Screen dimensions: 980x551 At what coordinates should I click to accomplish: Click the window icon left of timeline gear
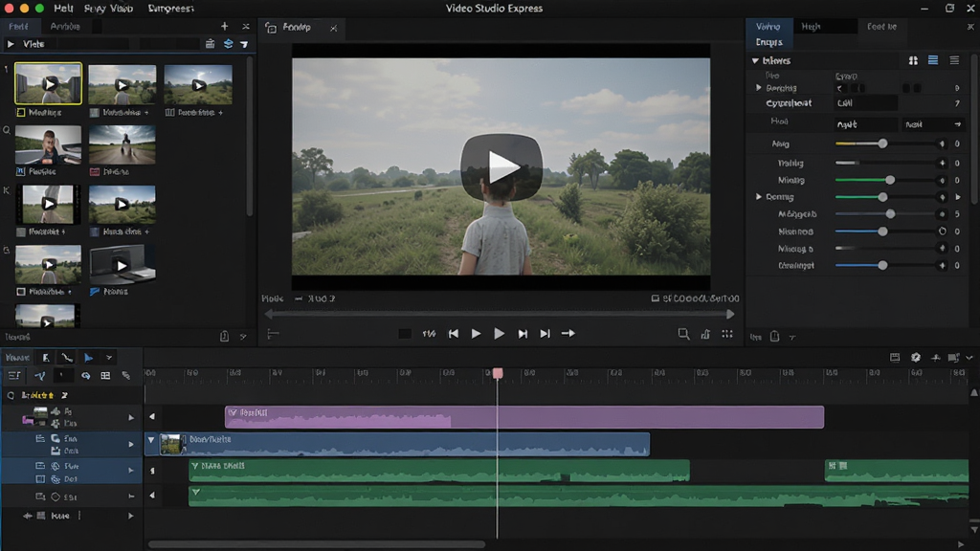[x=895, y=358]
